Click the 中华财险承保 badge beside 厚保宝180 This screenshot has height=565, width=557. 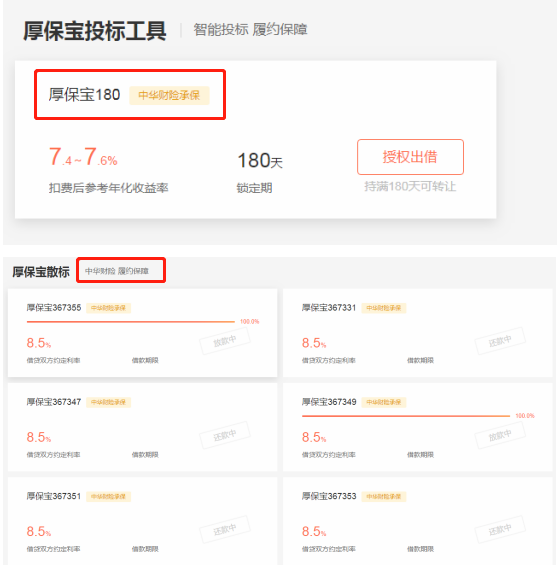(169, 95)
